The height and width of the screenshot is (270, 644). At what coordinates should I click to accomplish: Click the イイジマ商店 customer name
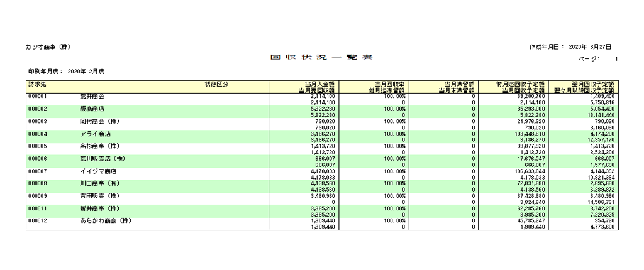(97, 171)
